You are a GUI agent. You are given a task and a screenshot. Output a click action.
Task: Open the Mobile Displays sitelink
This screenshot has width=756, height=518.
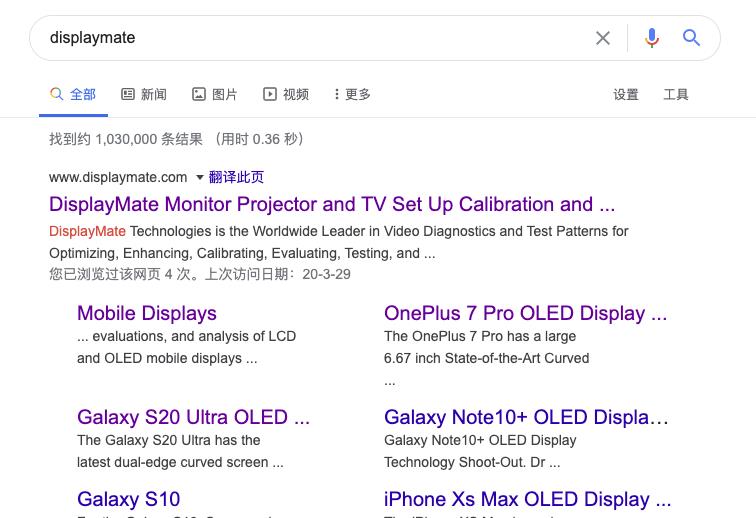point(147,314)
